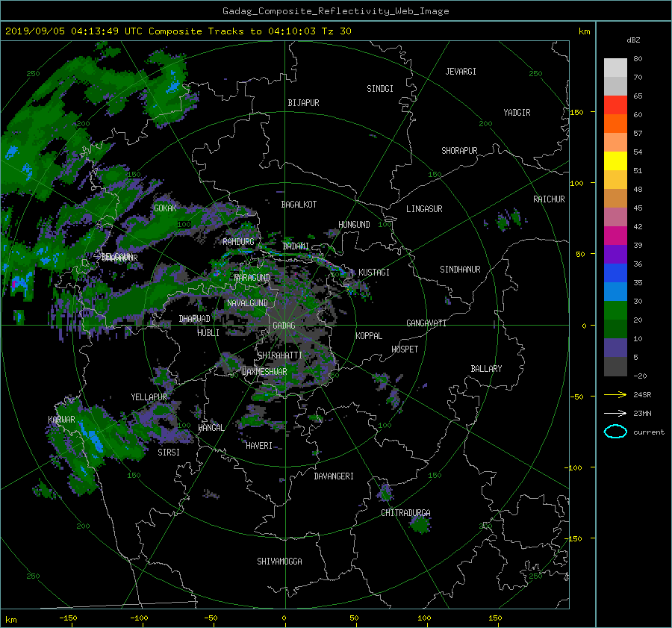The width and height of the screenshot is (672, 628).
Task: Click the YADGIR city label
Action: click(517, 113)
